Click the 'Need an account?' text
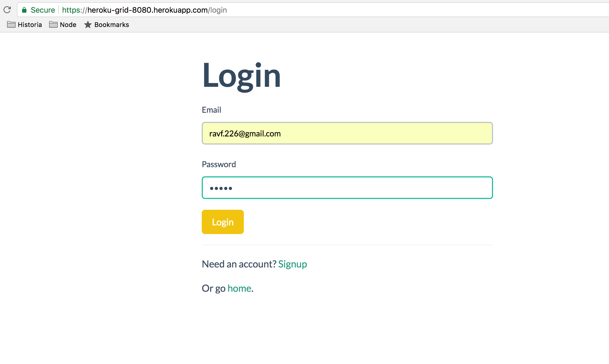Viewport: 609px width, 364px height. [x=239, y=264]
